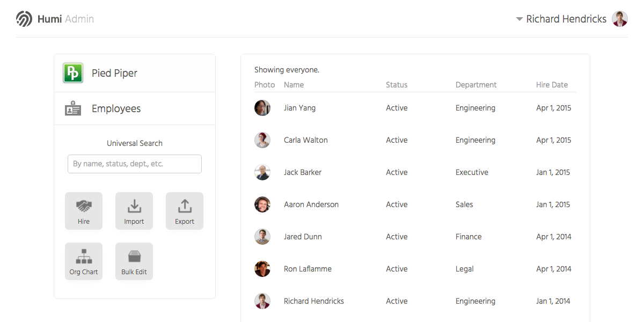Image resolution: width=644 pixels, height=322 pixels.
Task: Click the Humi fingerprint logo icon
Action: click(x=24, y=19)
